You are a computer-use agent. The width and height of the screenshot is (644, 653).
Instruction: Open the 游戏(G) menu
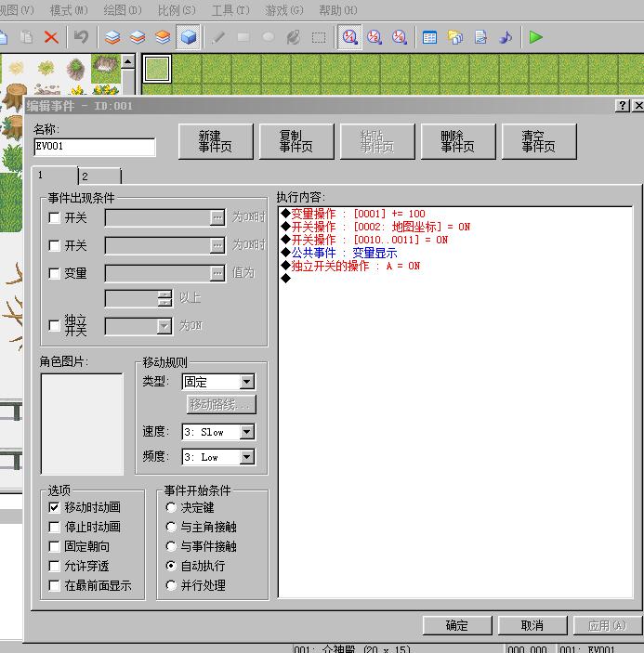pos(284,10)
